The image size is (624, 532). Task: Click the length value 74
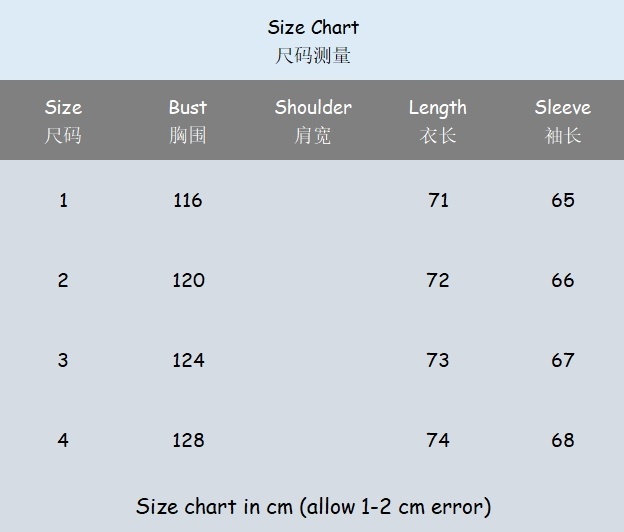[438, 440]
